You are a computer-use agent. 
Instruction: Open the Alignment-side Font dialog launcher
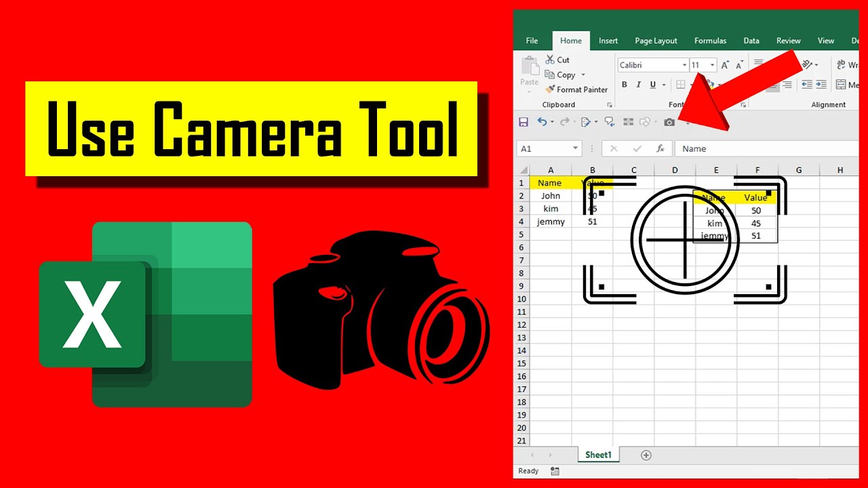point(744,105)
